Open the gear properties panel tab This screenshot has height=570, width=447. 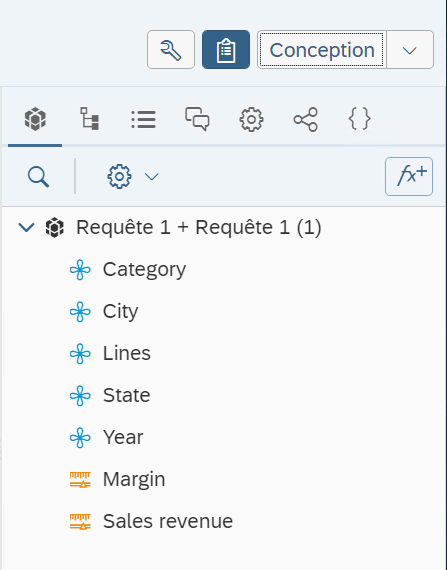251,119
